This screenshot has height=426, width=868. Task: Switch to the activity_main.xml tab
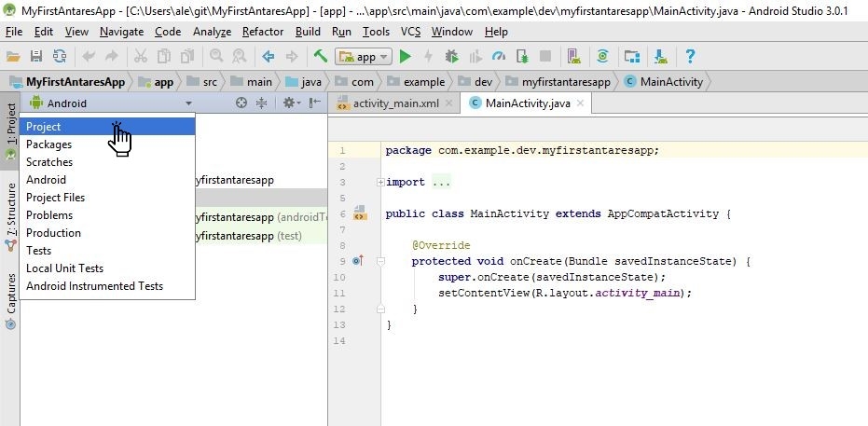point(395,103)
